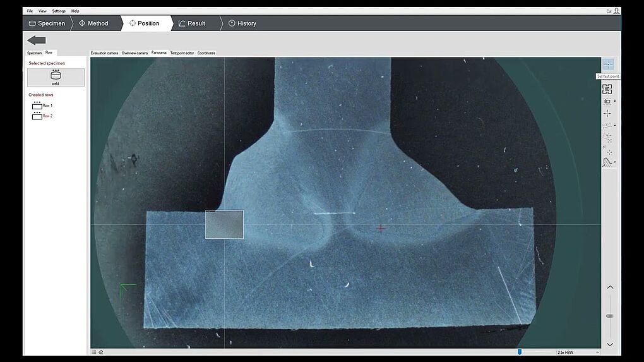Click the fit-to-view frame icon in right toolbar

click(x=607, y=89)
